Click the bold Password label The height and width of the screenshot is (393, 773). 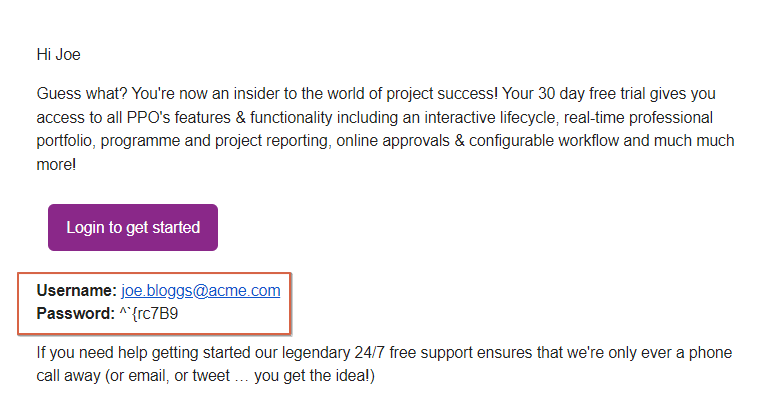click(75, 314)
